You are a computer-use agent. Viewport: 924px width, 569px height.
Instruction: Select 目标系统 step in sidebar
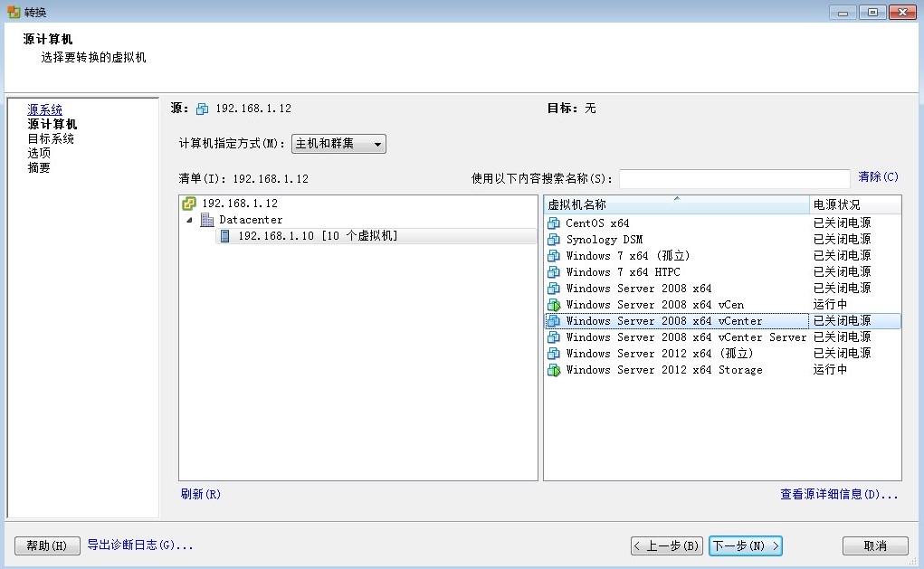tap(51, 139)
